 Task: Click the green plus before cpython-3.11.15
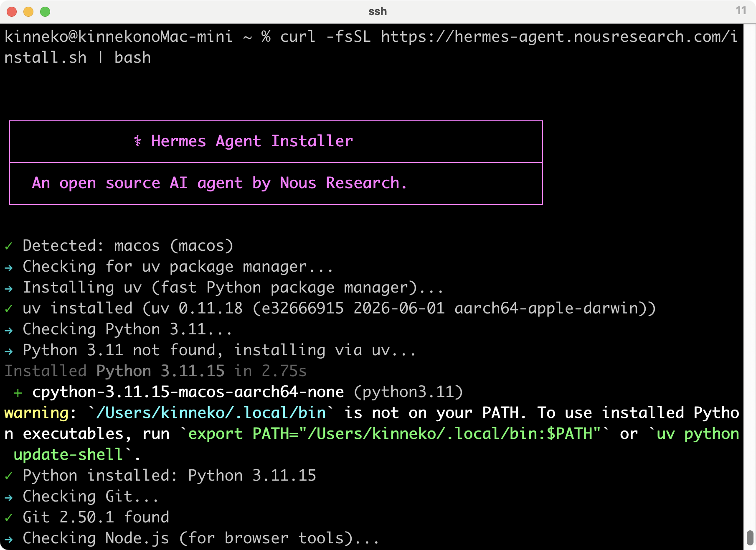18,393
